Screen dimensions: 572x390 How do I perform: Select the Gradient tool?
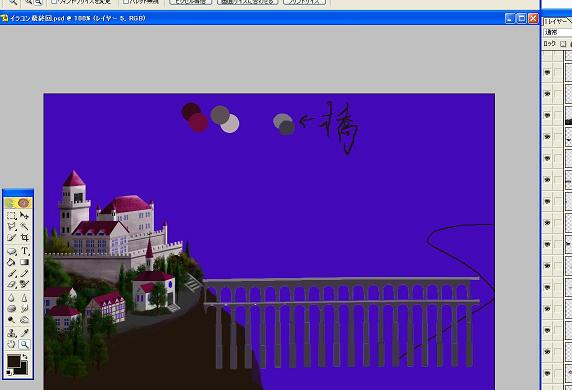(24, 262)
